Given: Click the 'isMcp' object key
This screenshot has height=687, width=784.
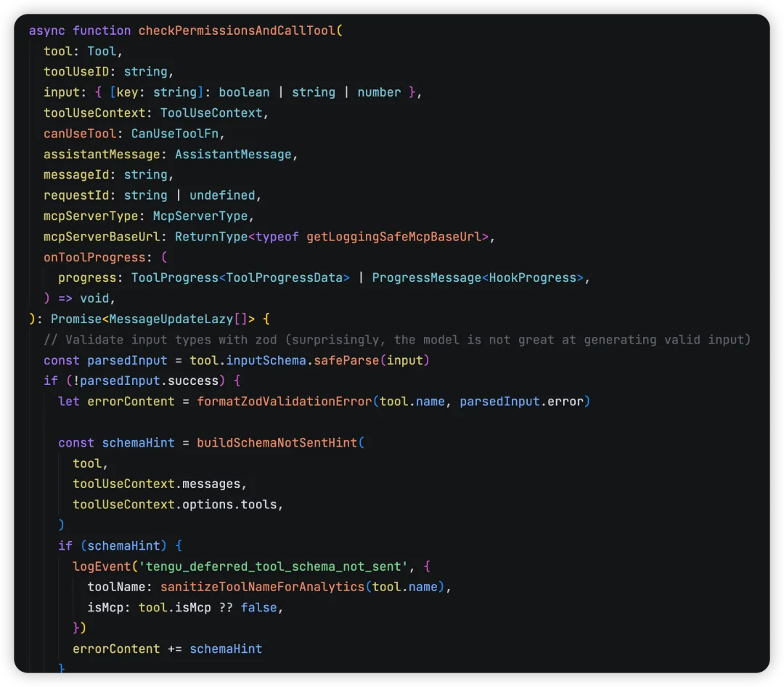Looking at the screenshot, I should tap(105, 607).
